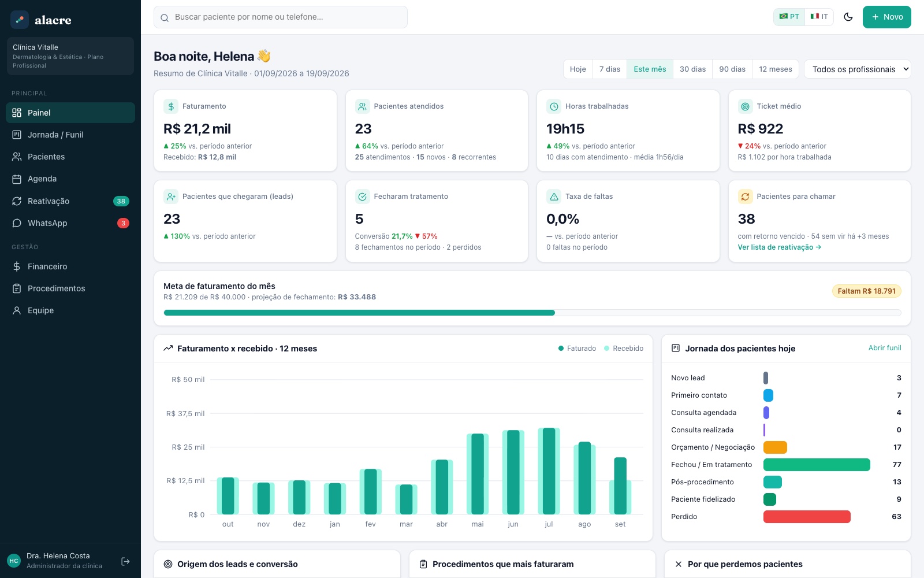Select the 7 dias period filter
This screenshot has width=924, height=578.
[x=610, y=69]
